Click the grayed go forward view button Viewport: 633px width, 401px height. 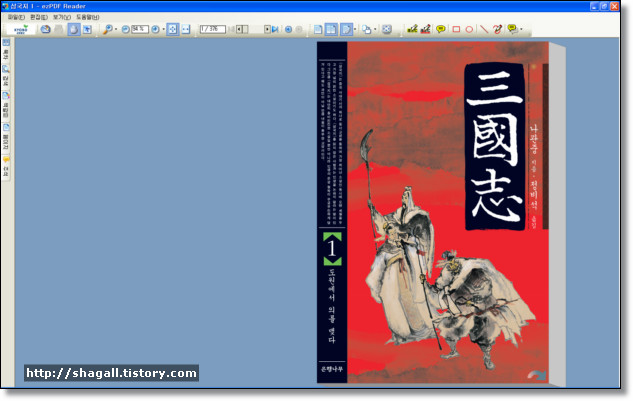click(299, 29)
